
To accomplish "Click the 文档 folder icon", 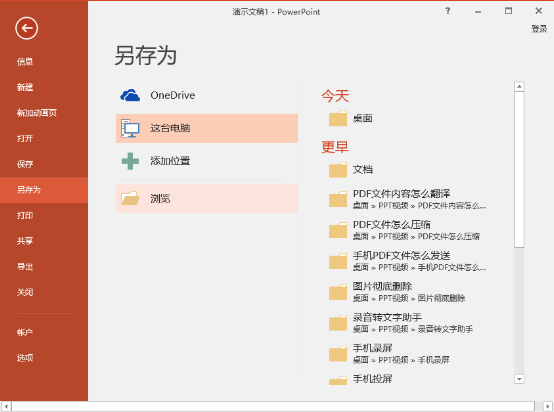I will click(338, 170).
